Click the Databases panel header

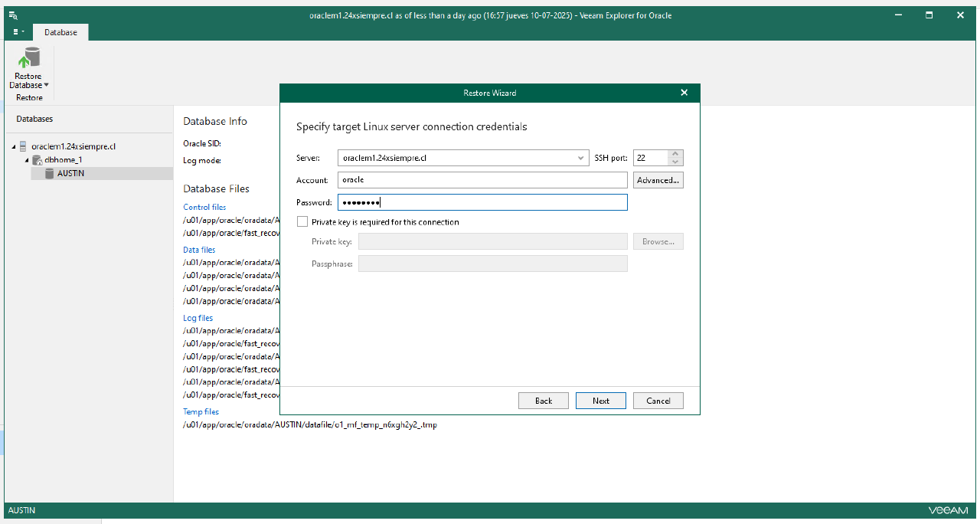(34, 119)
